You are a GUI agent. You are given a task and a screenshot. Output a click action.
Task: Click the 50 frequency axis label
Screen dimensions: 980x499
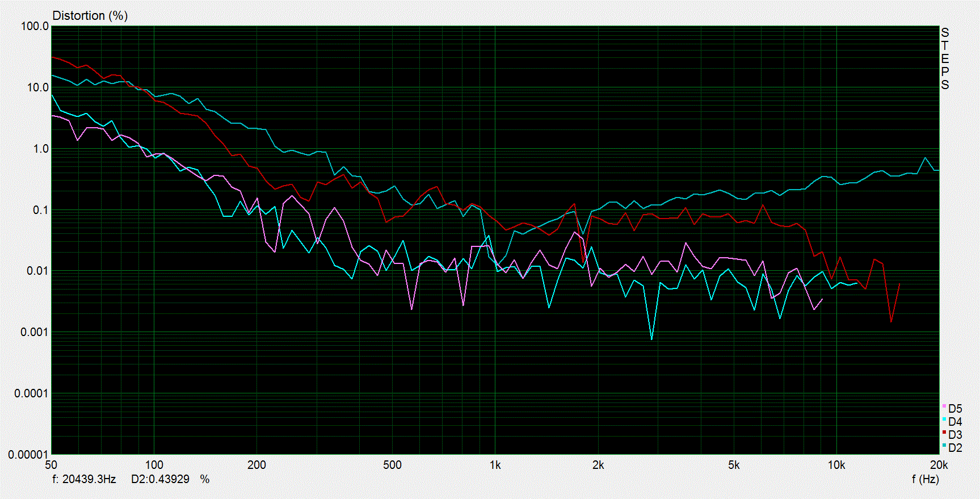pos(51,465)
